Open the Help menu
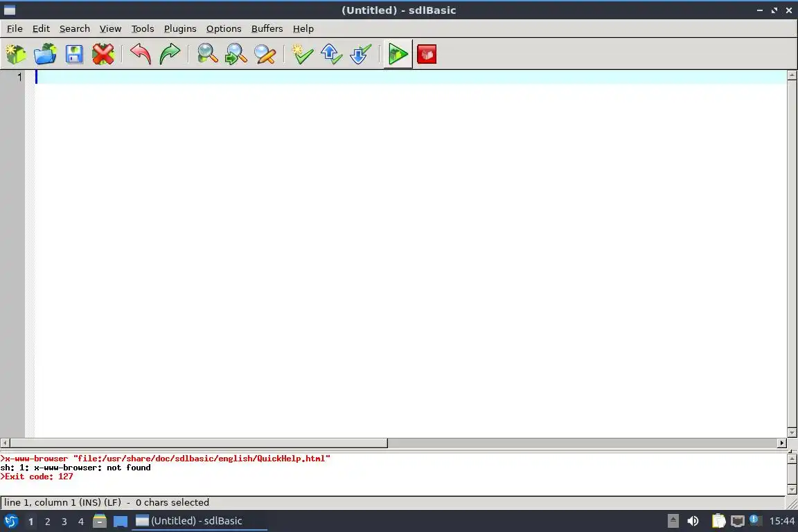 pos(303,28)
